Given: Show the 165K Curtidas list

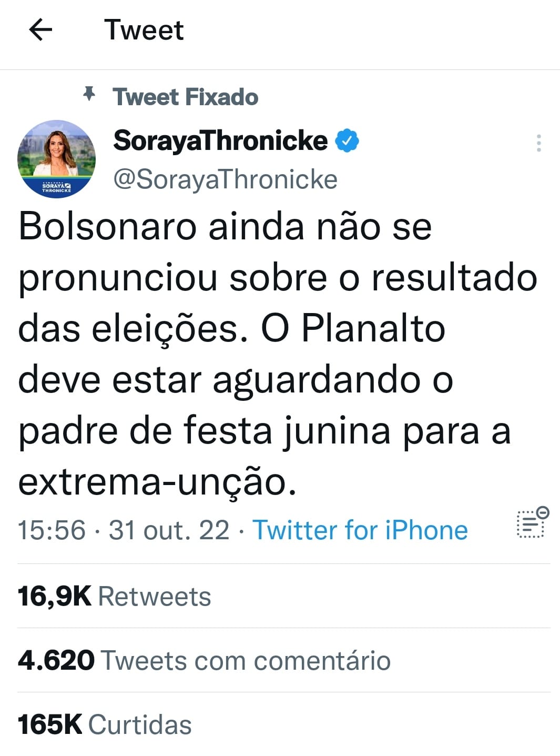Looking at the screenshot, I should (105, 724).
